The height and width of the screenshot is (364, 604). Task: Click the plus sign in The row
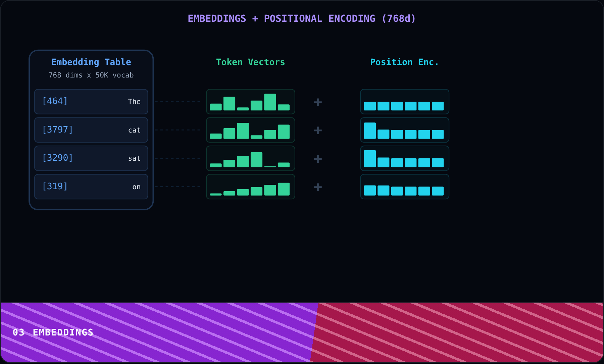pyautogui.click(x=318, y=102)
